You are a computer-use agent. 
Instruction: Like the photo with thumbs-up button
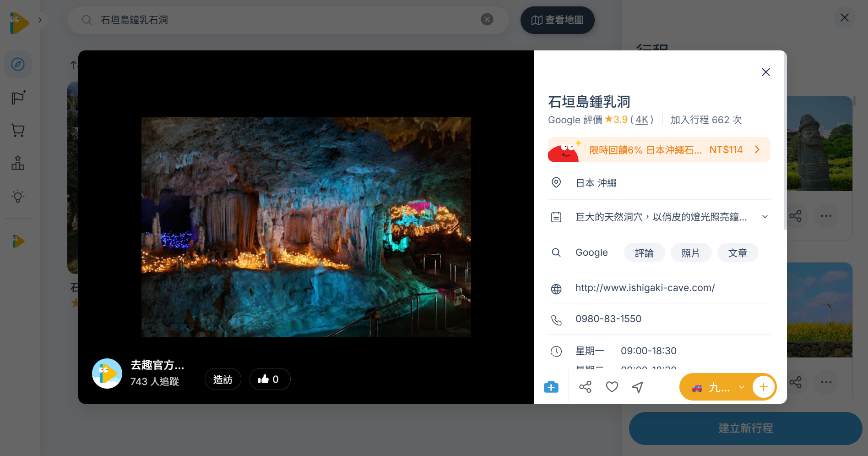pos(270,379)
